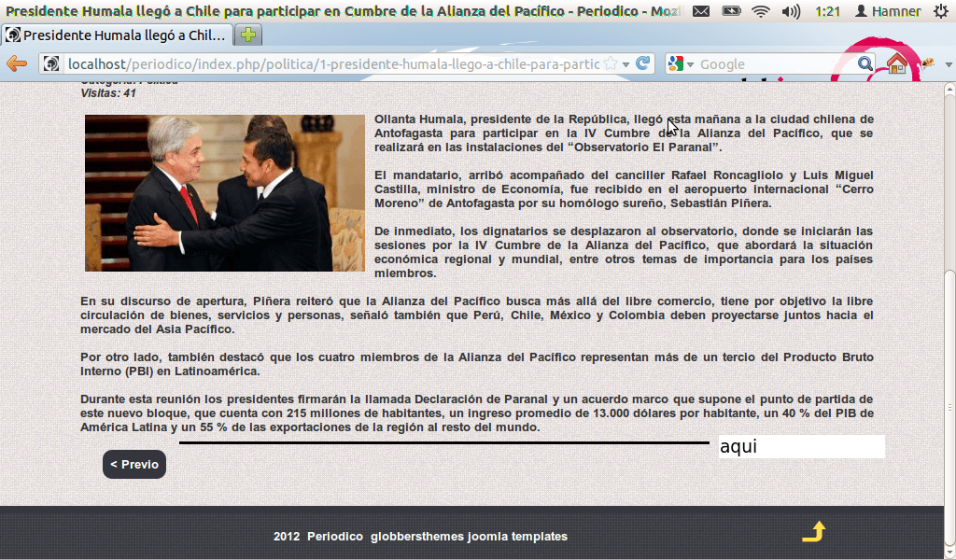
Task: Click the joomla templates footer link
Action: (517, 537)
